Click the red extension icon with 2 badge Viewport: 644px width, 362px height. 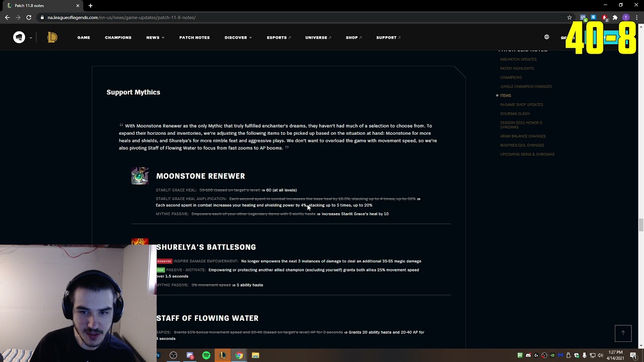[x=605, y=17]
